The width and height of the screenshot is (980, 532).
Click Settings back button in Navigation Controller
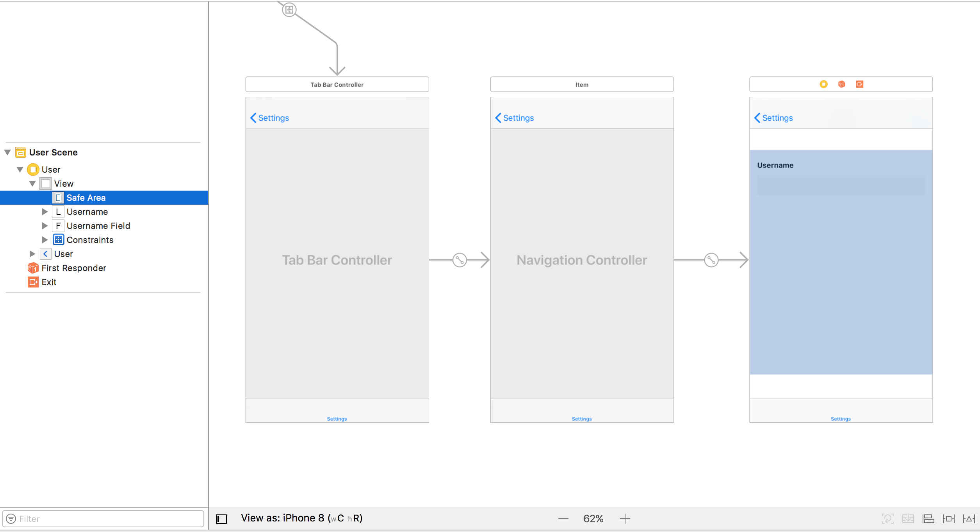515,118
